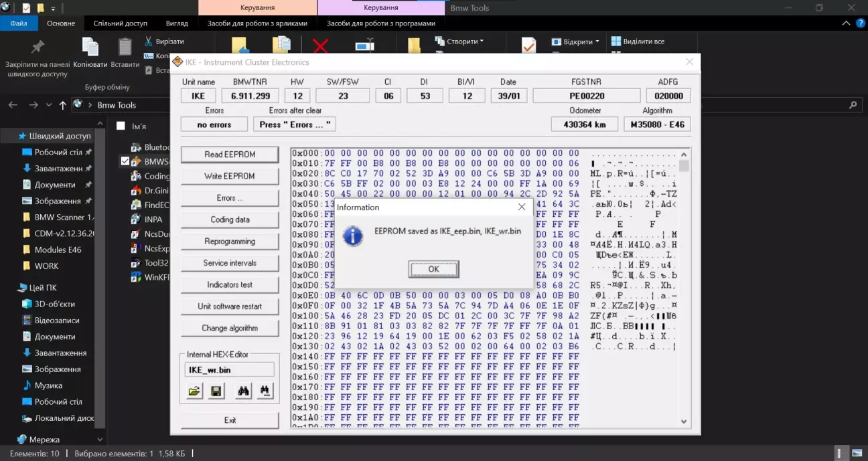Click the binoculars find-next icon with dots
The image size is (868, 461).
tap(265, 391)
